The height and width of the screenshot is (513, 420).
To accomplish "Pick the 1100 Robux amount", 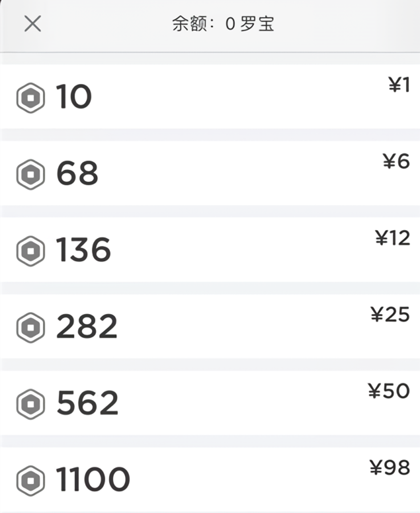I will pos(93,479).
